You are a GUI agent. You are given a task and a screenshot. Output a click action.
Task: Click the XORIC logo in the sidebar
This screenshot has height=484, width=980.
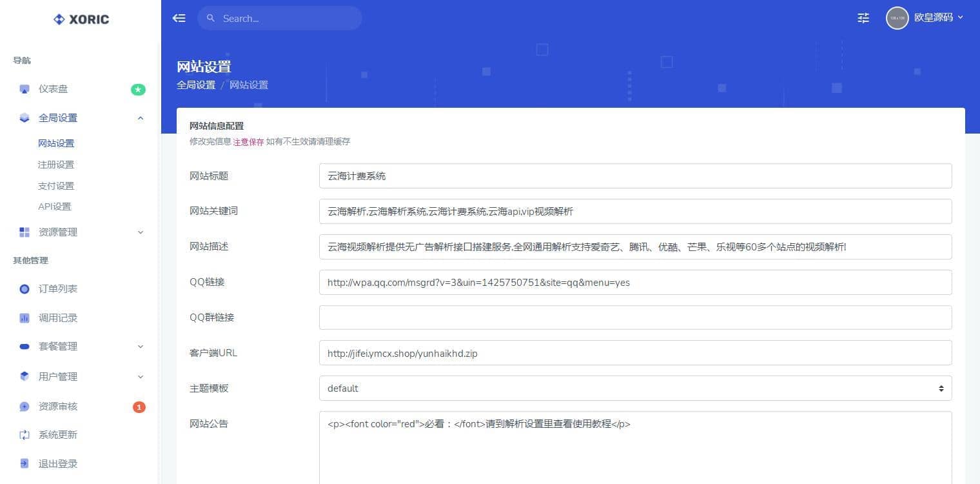pyautogui.click(x=81, y=19)
